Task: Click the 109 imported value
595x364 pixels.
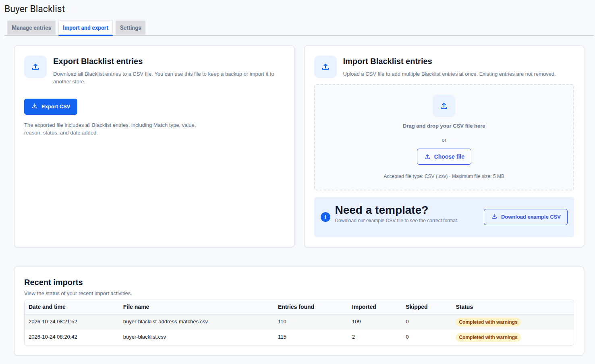Action: 357,322
